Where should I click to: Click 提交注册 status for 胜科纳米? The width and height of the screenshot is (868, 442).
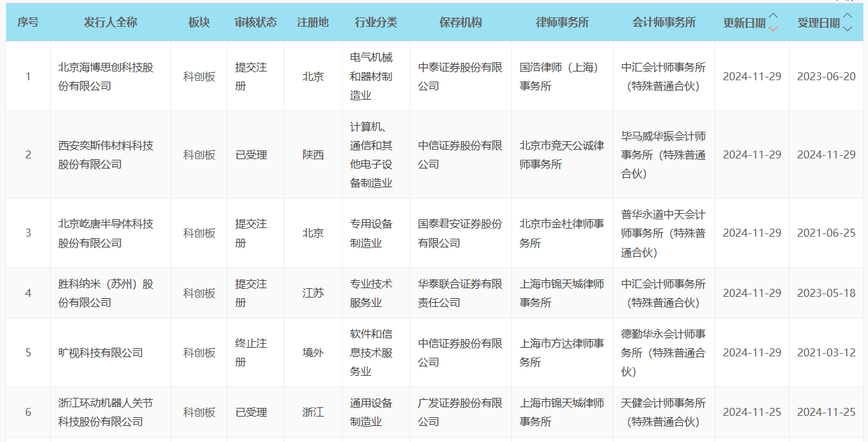pos(251,293)
